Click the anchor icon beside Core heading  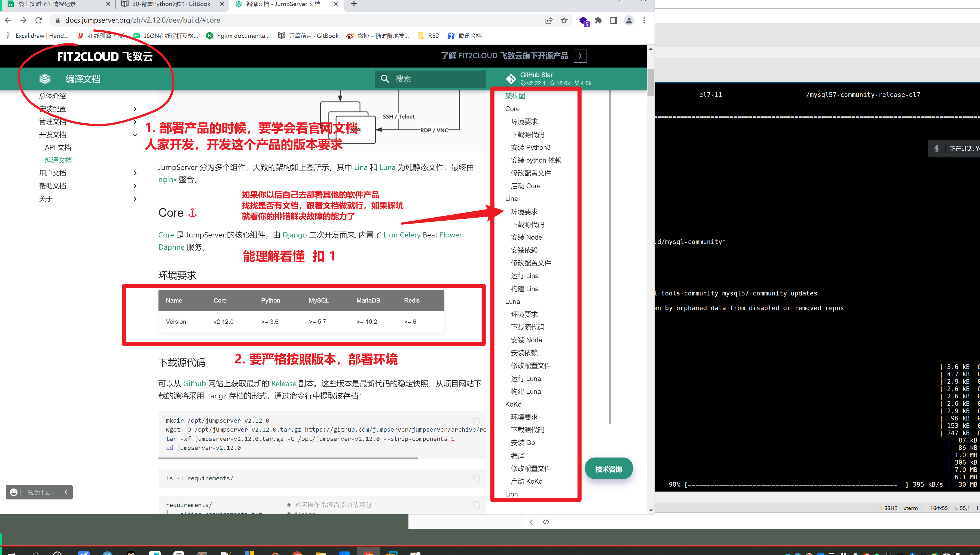tap(193, 213)
